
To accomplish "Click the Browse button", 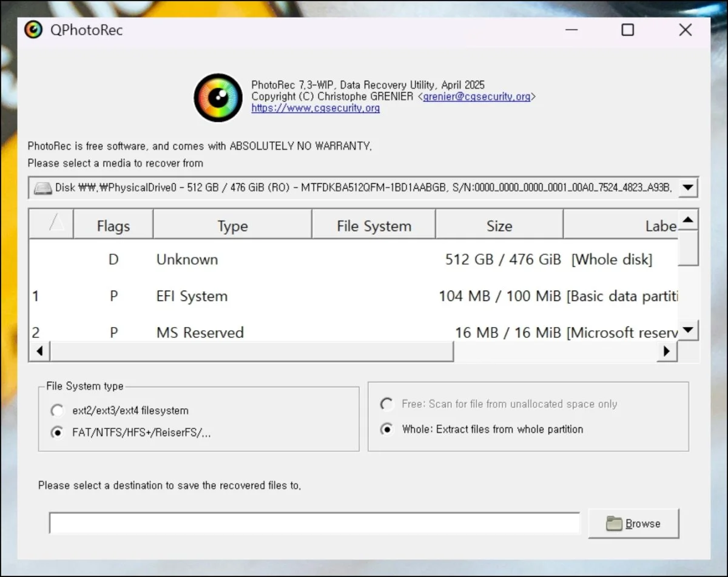I will [x=633, y=524].
